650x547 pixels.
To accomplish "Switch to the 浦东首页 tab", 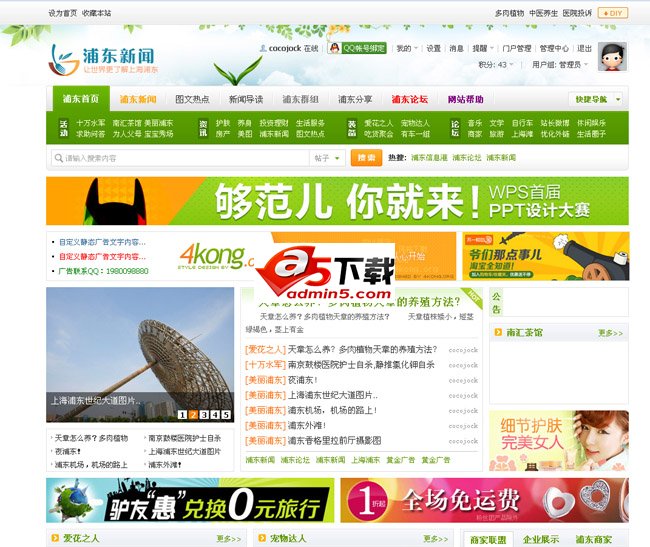I will 81,99.
